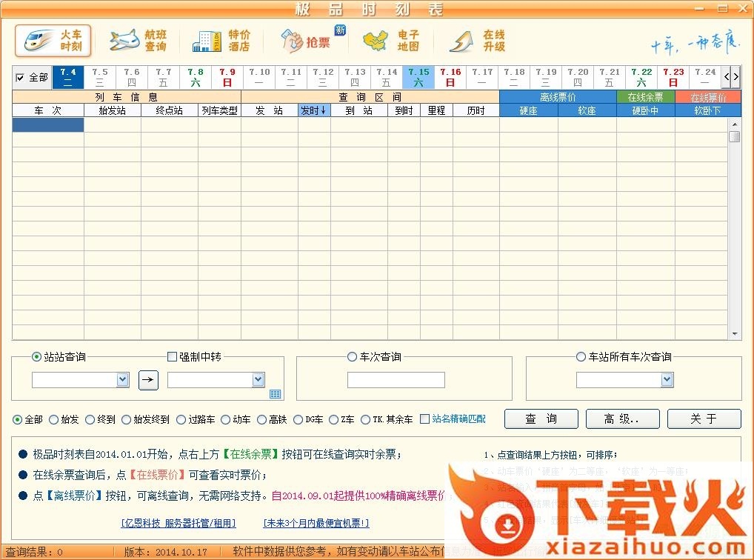Switch to 离线票价 offline fares
The height and width of the screenshot is (560, 754).
pyautogui.click(x=558, y=97)
